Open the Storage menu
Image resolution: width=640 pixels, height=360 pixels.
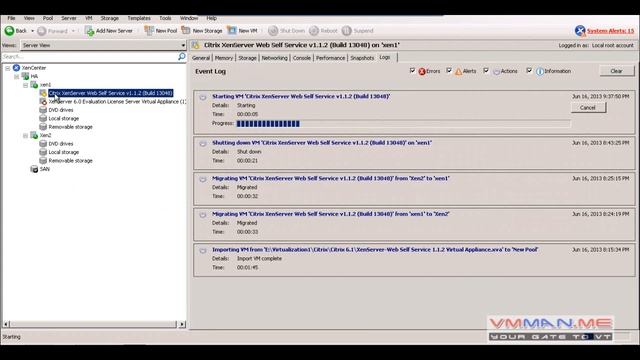109,18
